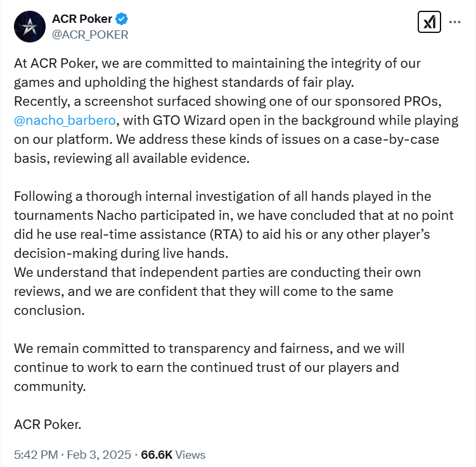Click the word "conclusion." ending the second paragraph

[49, 310]
